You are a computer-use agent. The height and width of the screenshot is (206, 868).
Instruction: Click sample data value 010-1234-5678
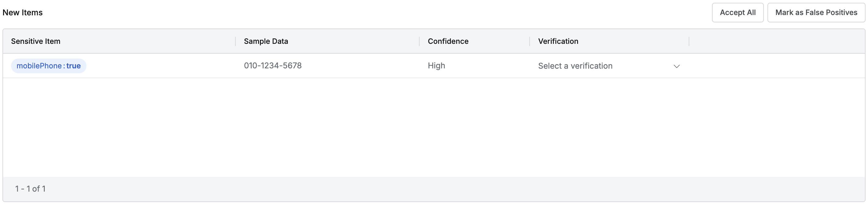pyautogui.click(x=272, y=65)
